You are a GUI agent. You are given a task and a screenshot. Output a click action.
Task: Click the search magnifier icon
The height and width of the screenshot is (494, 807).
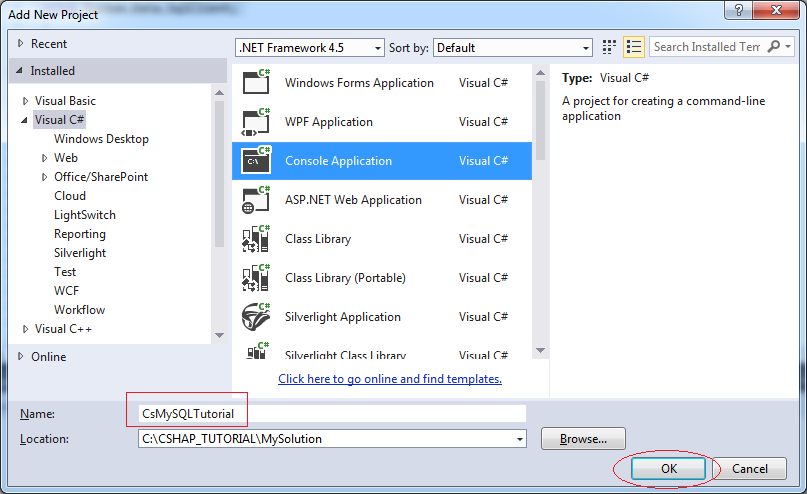click(x=774, y=47)
